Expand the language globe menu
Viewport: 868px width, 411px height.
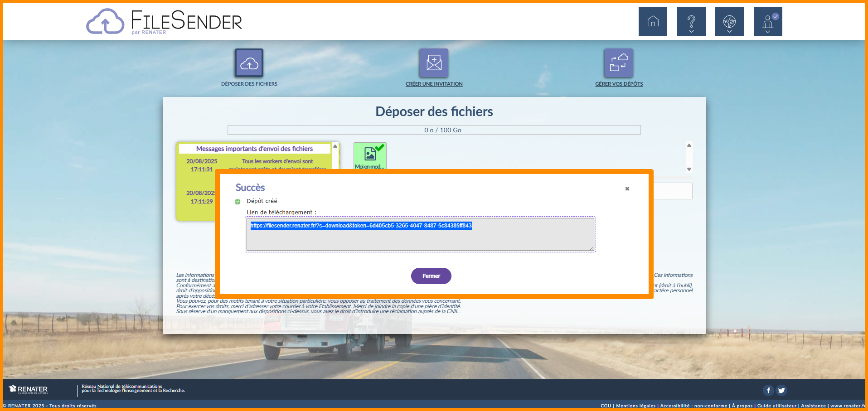729,21
